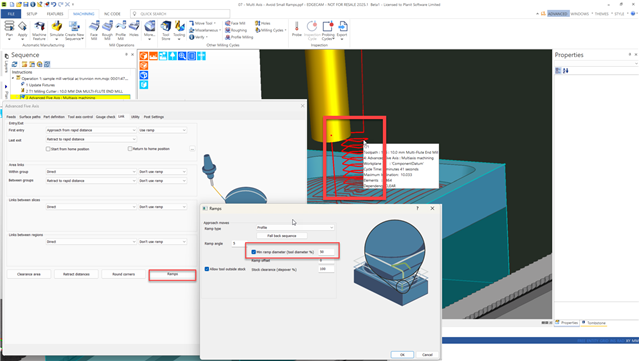The width and height of the screenshot is (639, 361).
Task: Cancel the Ramps dialog
Action: pos(427,354)
